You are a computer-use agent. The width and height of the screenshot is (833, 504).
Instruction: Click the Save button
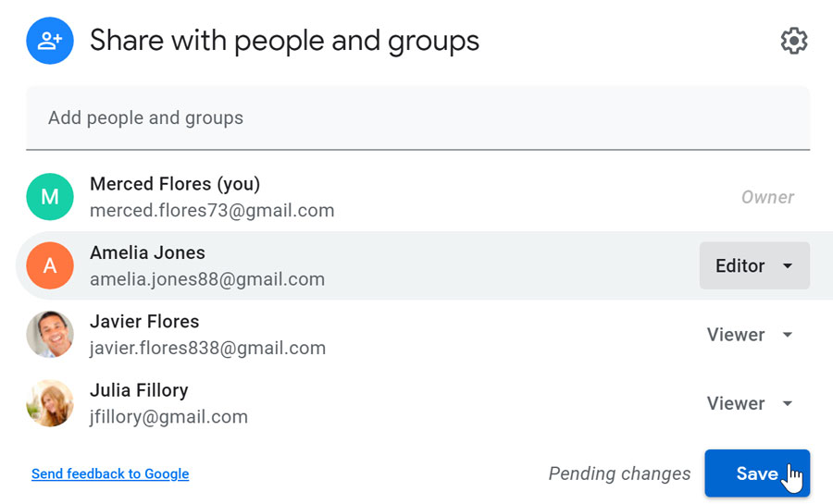pos(757,473)
